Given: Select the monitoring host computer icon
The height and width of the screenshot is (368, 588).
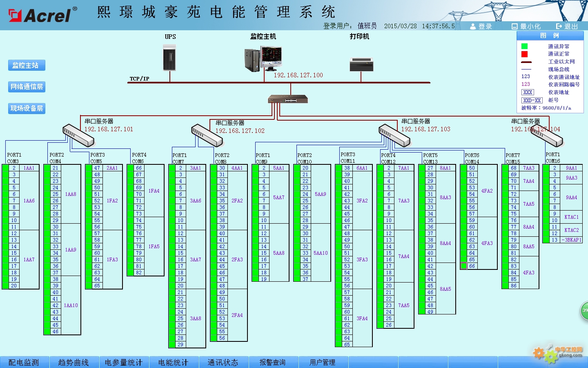Looking at the screenshot, I should coord(263,59).
